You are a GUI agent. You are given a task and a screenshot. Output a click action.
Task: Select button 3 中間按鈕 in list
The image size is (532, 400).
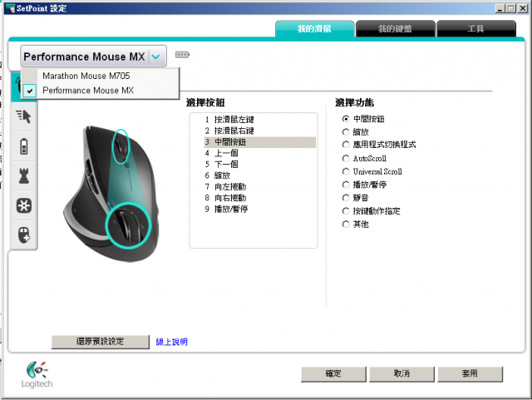[x=259, y=142]
